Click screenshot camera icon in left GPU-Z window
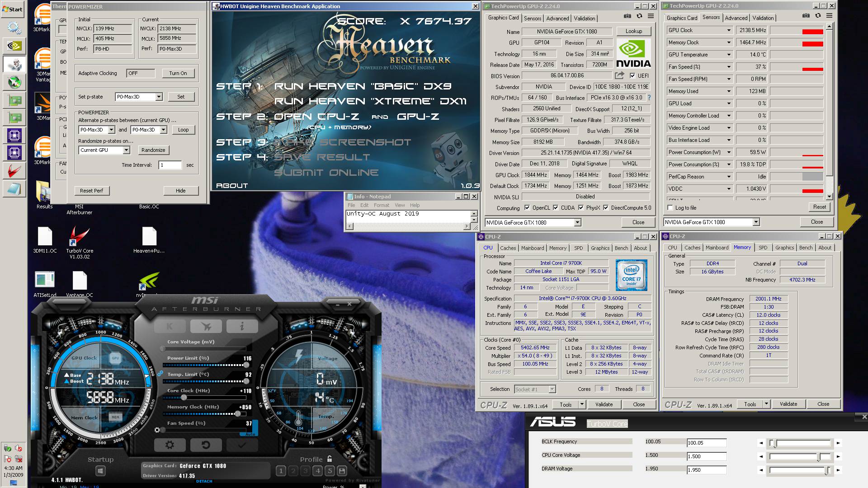Image resolution: width=868 pixels, height=488 pixels. point(627,16)
